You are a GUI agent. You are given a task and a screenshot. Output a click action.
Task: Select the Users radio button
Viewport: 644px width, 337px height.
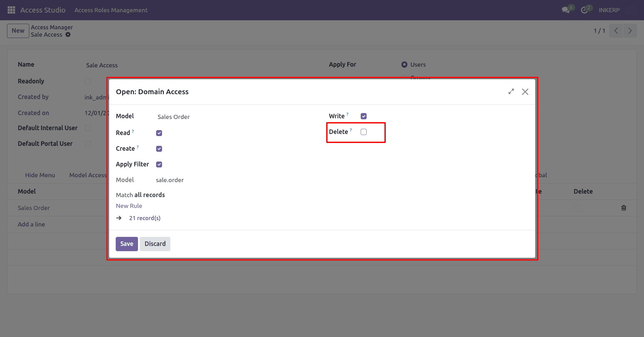pyautogui.click(x=404, y=65)
